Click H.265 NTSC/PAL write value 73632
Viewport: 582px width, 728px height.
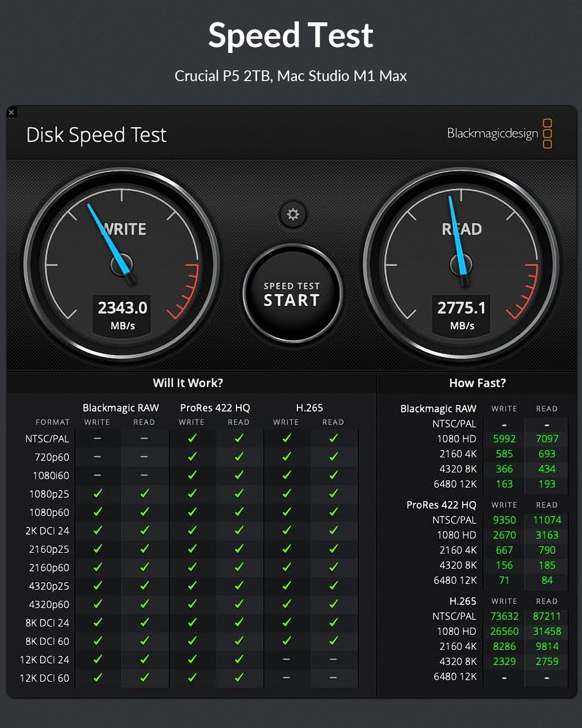pos(504,616)
